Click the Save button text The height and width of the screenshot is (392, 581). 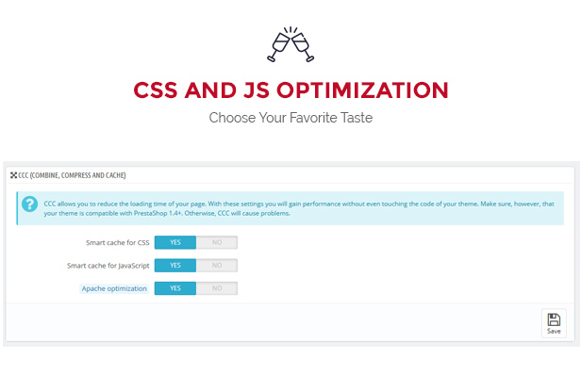[x=554, y=332]
